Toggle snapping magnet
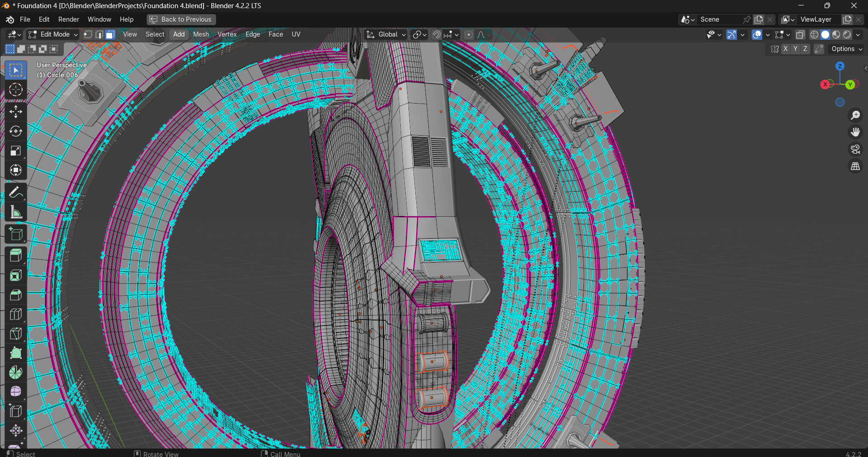This screenshot has width=868, height=457. (436, 34)
